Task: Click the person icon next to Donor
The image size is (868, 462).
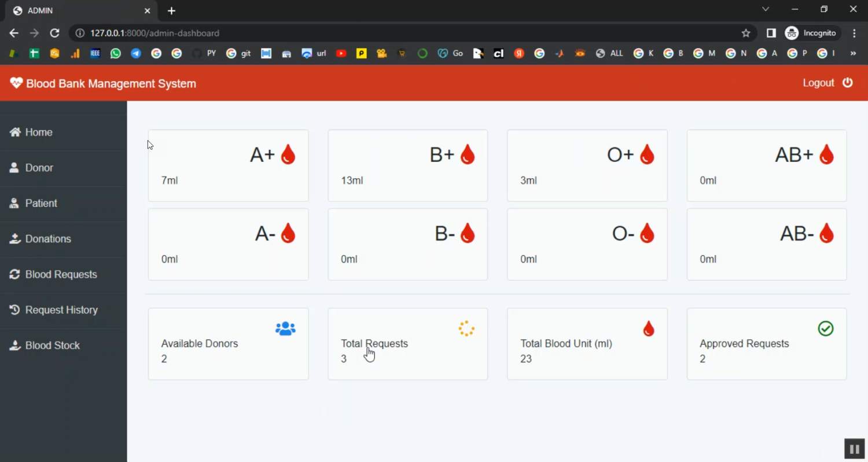Action: pyautogui.click(x=14, y=168)
